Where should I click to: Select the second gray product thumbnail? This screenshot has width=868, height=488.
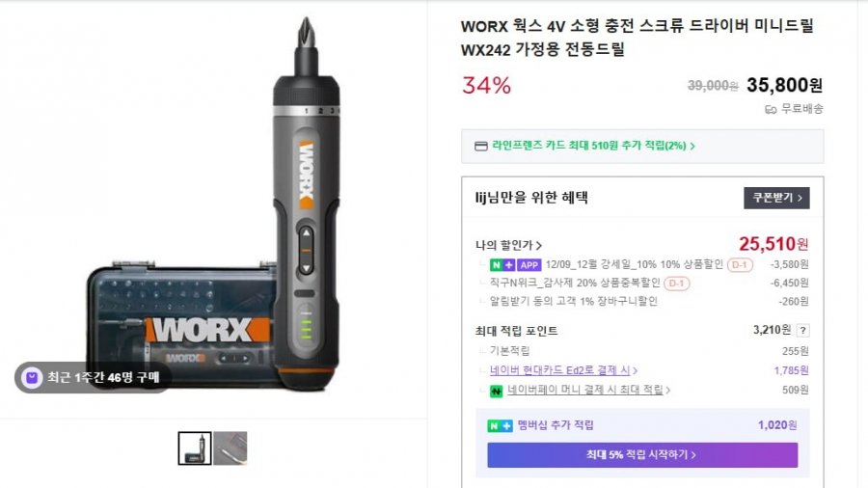231,447
